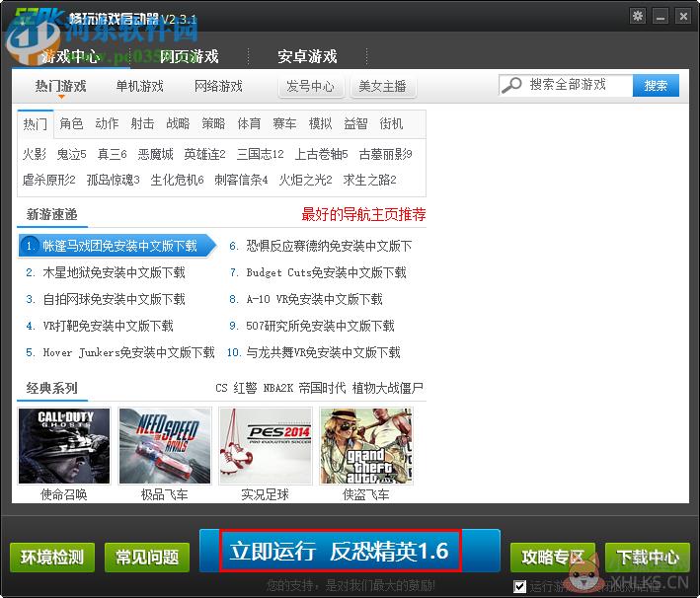Open 恶魔城 game link
Screen dimensions: 700x598
pos(155,154)
